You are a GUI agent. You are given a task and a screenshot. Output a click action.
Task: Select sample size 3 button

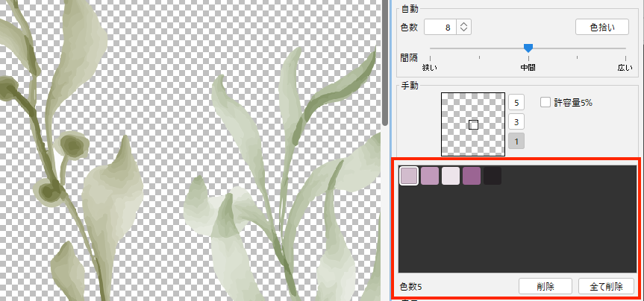pos(516,121)
